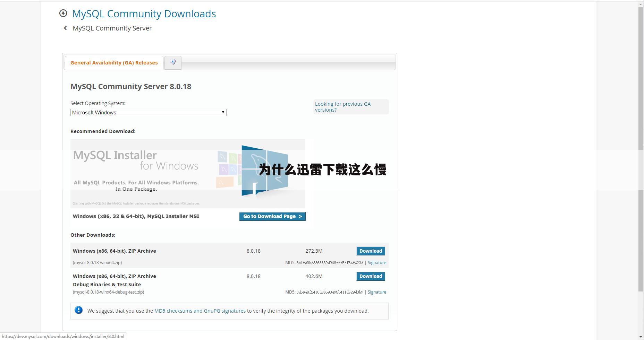
Task: Download the 402.6M Debug Binaries ZIP
Action: (x=371, y=276)
